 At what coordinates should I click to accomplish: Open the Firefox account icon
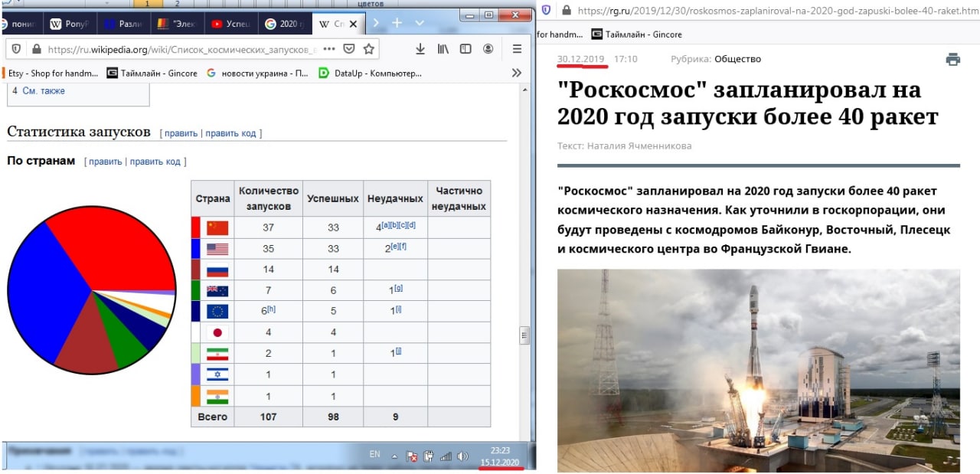(488, 49)
